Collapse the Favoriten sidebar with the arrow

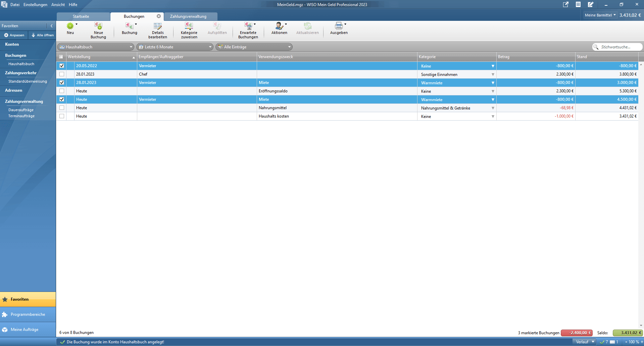click(x=51, y=26)
